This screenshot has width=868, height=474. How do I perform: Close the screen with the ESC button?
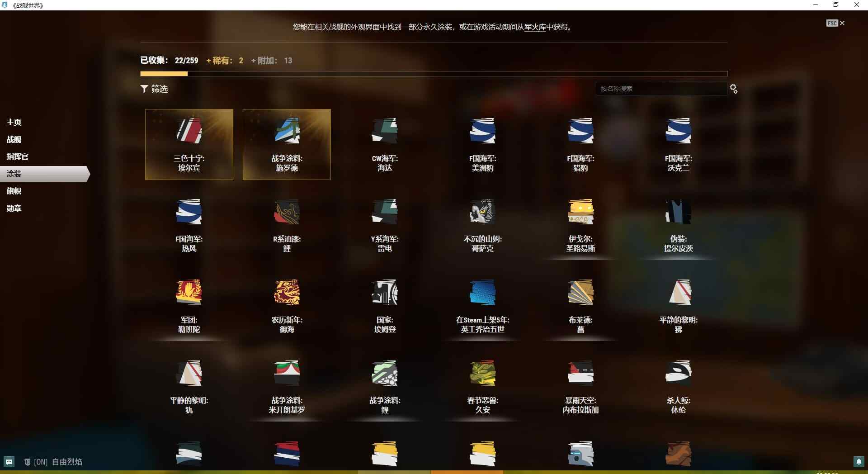tap(832, 23)
